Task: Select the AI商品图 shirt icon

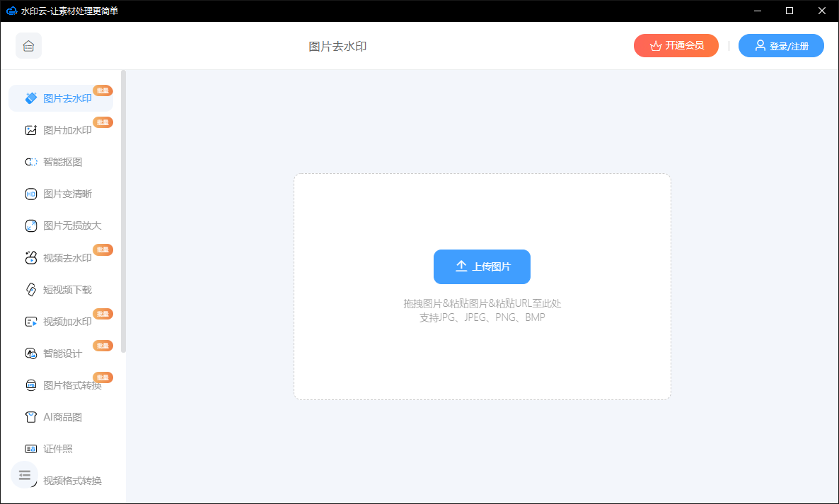Action: tap(31, 417)
